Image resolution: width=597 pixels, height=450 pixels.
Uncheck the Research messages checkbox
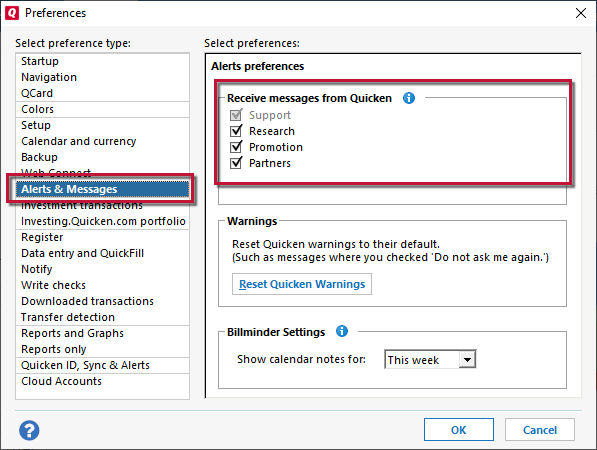[236, 131]
